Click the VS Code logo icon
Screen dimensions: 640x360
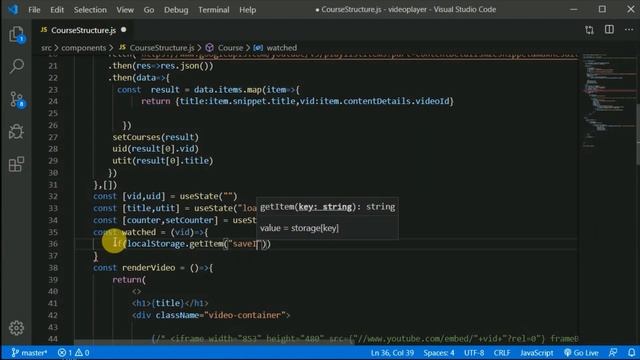click(x=13, y=9)
